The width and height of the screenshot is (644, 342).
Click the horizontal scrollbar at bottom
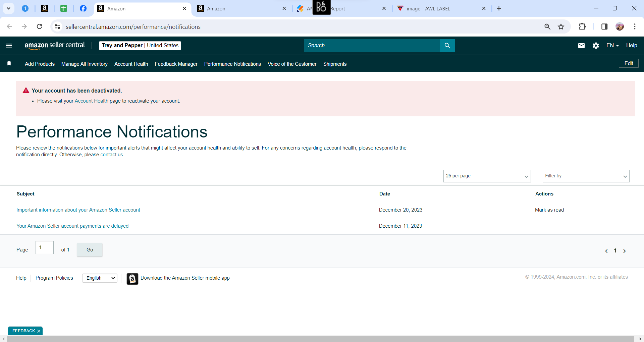320,339
